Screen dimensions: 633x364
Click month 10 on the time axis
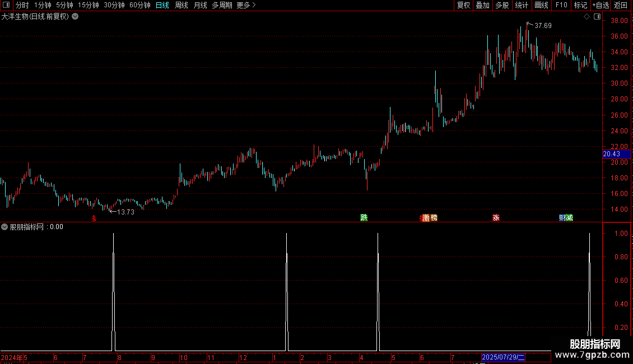pyautogui.click(x=184, y=357)
